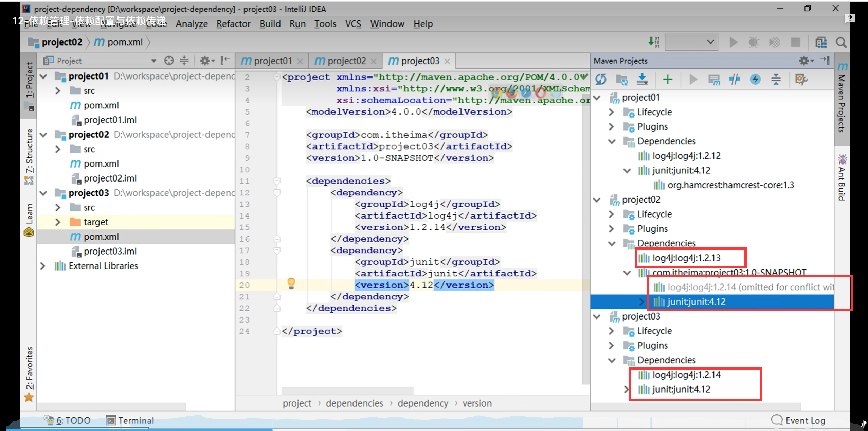868x431 pixels.
Task: Expand target folder in project03
Action: pos(58,222)
